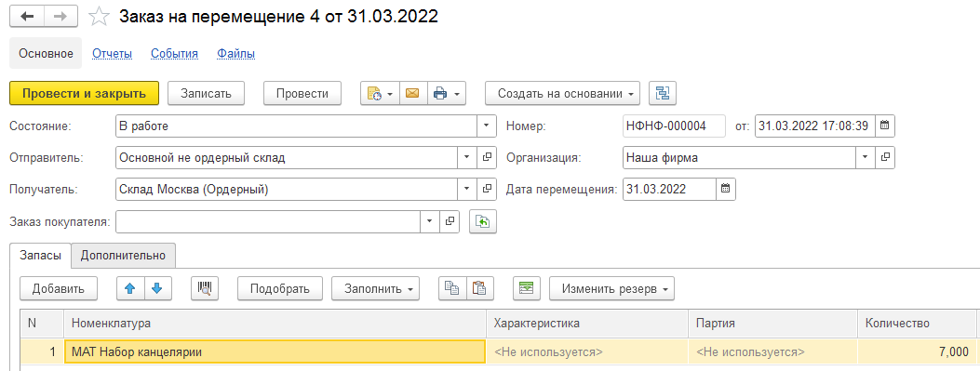980x371 pixels.
Task: Copy rows icon in table toolbar
Action: 452,288
